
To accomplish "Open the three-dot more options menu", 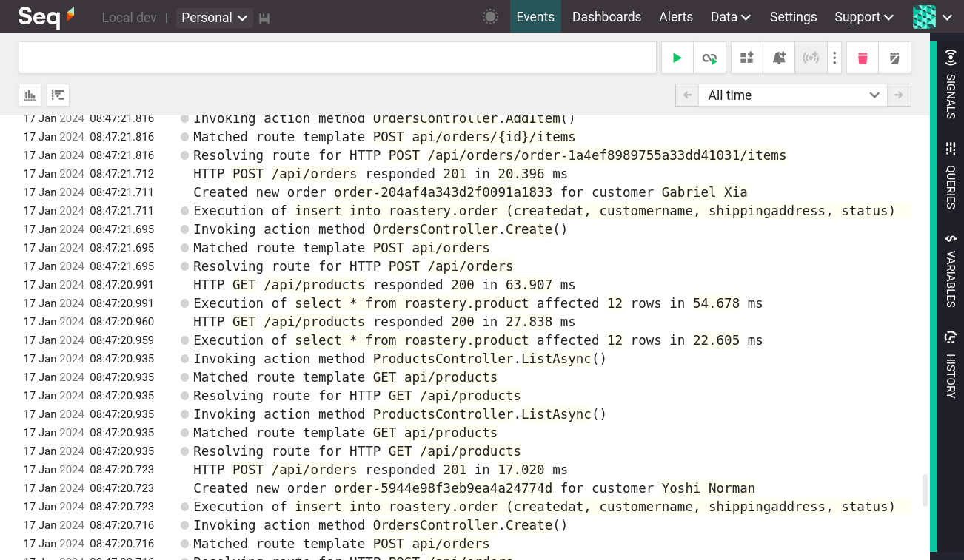I will pos(834,58).
